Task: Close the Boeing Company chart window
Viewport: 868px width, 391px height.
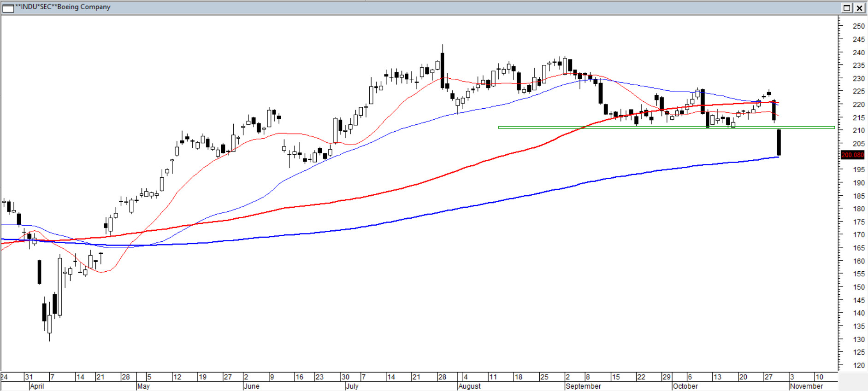Action: (860, 8)
